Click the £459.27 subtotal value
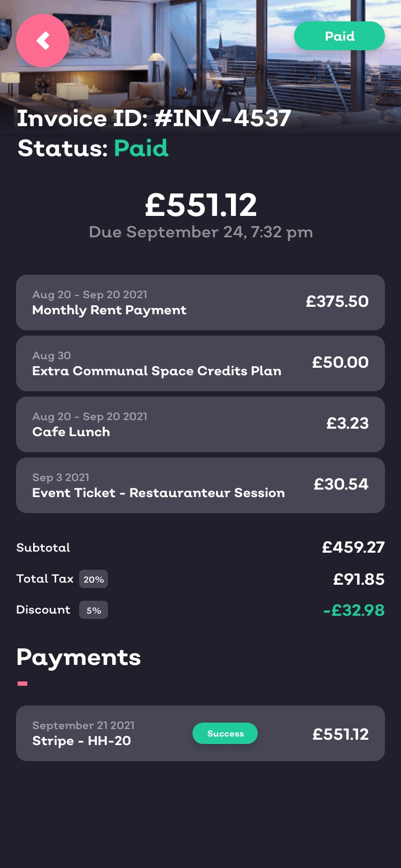401x868 pixels. (x=353, y=547)
